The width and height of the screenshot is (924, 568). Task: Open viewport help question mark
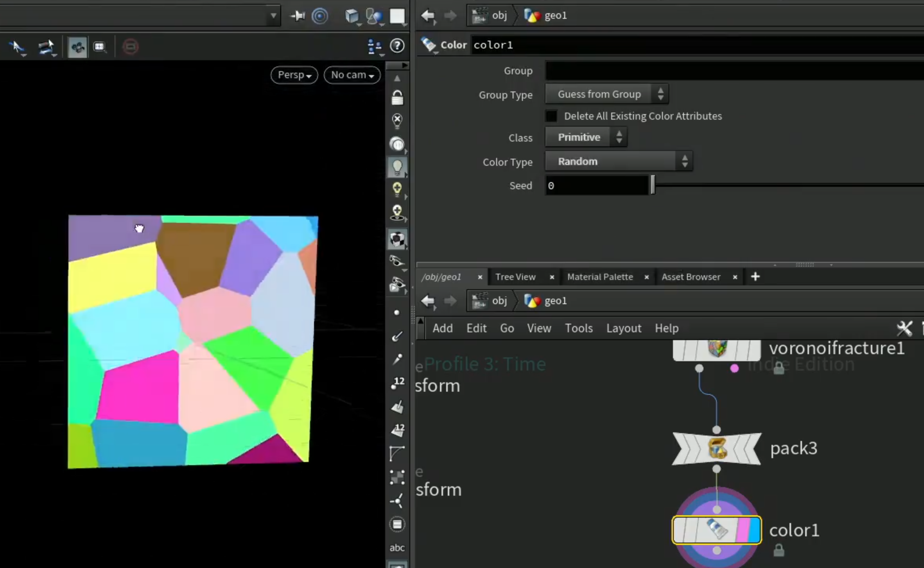coord(397,46)
